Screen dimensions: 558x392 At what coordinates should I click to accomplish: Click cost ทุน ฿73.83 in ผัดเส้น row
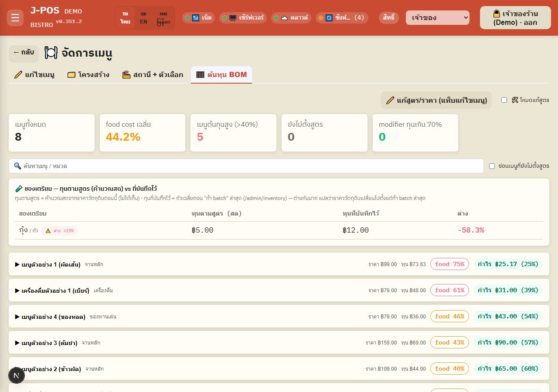(413, 264)
